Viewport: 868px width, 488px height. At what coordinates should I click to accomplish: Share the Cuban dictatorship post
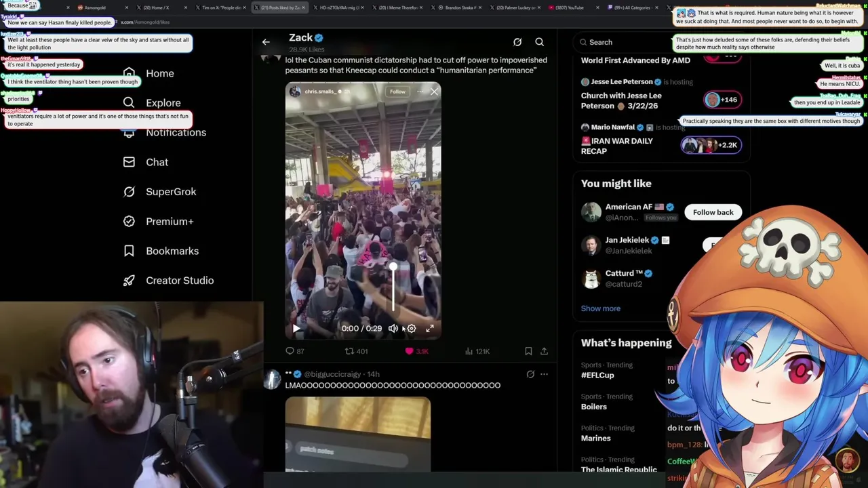point(544,351)
